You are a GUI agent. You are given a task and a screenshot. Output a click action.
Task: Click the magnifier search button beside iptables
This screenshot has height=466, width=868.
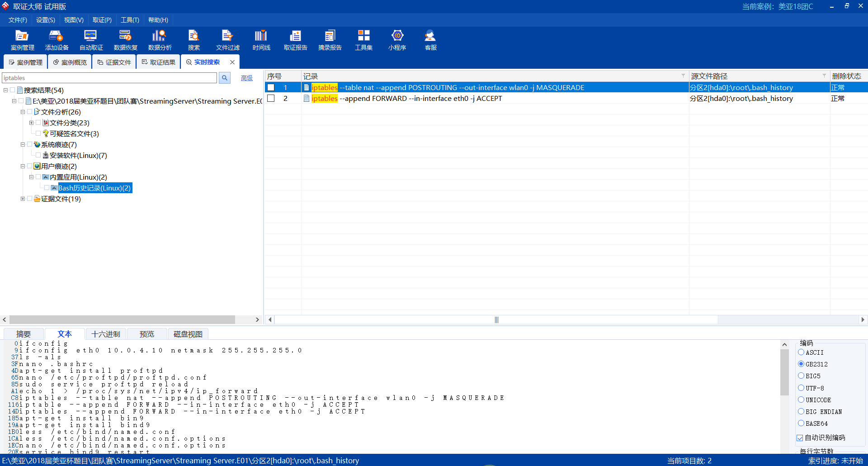click(225, 78)
